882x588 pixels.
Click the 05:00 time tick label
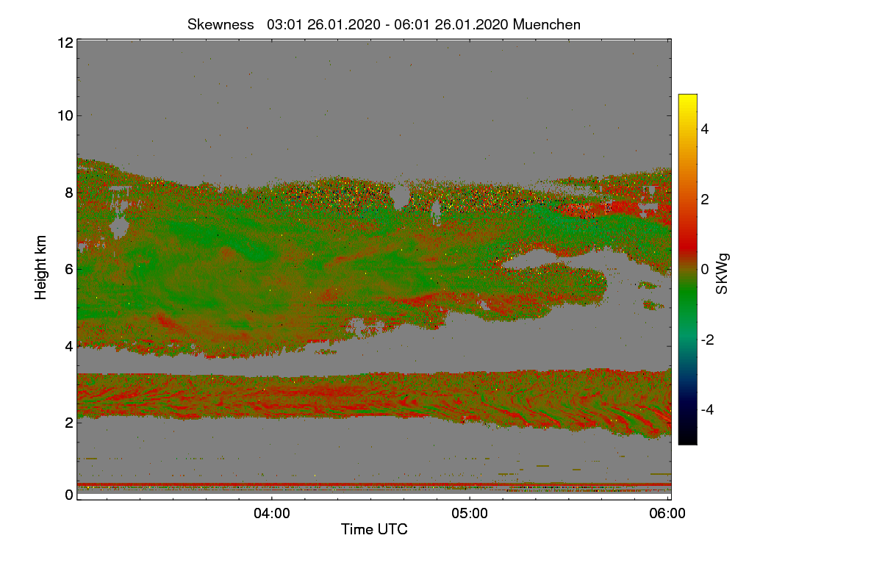[470, 514]
